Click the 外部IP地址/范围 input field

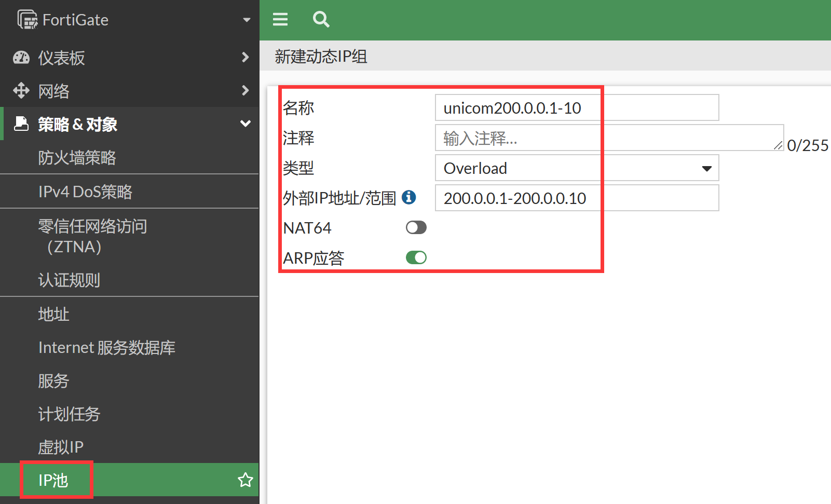[577, 198]
